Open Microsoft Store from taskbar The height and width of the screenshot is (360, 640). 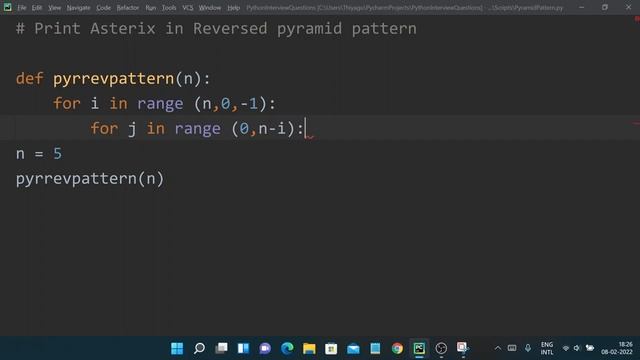[331, 348]
